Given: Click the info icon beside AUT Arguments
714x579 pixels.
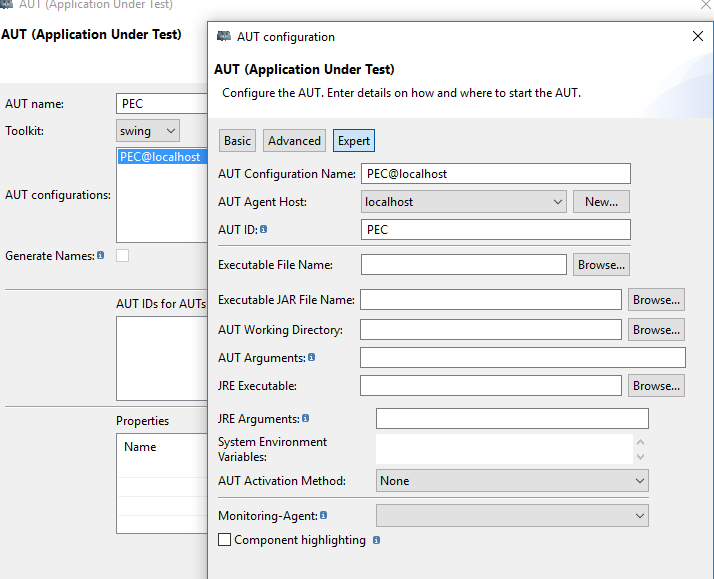Looking at the screenshot, I should click(x=311, y=357).
